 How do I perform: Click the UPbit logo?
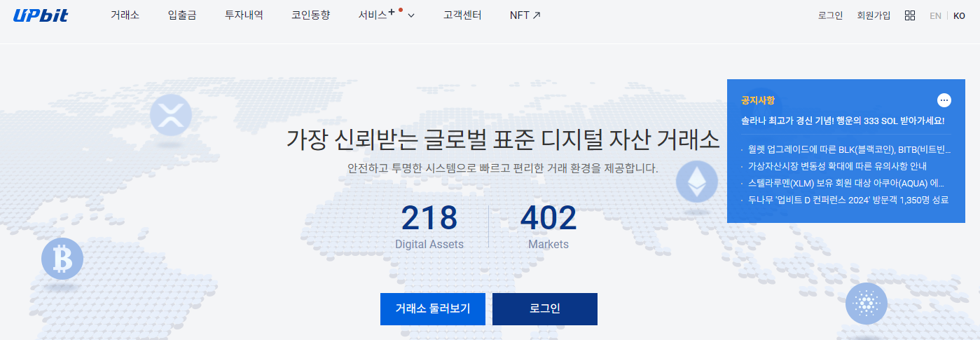click(41, 15)
